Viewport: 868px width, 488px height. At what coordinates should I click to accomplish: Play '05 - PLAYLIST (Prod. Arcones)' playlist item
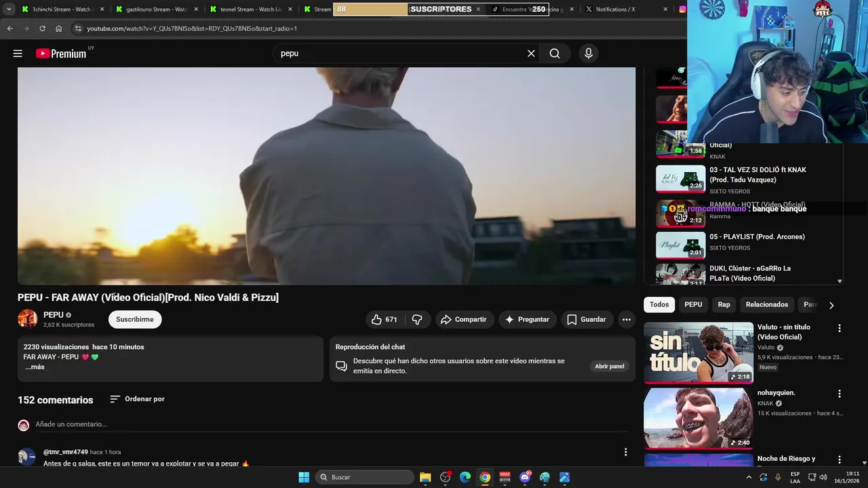click(x=749, y=245)
